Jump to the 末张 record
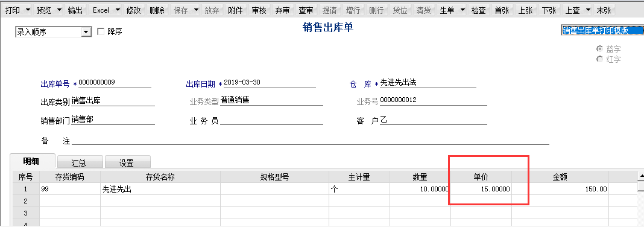The width and height of the screenshot is (644, 227). [604, 10]
